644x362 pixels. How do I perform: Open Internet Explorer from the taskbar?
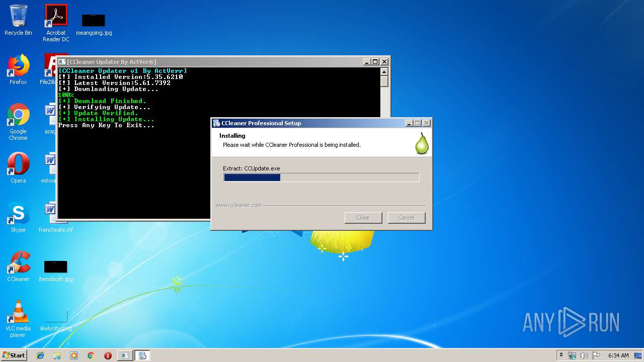[40, 355]
